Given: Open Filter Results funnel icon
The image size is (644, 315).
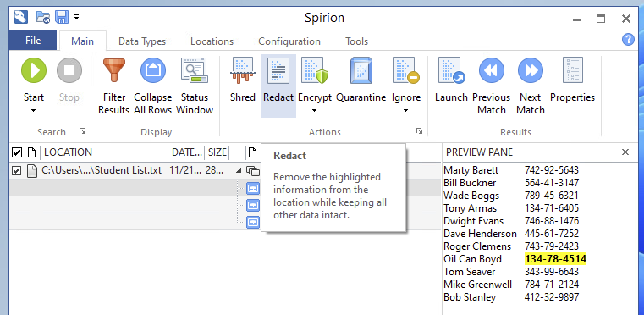Looking at the screenshot, I should tap(113, 70).
